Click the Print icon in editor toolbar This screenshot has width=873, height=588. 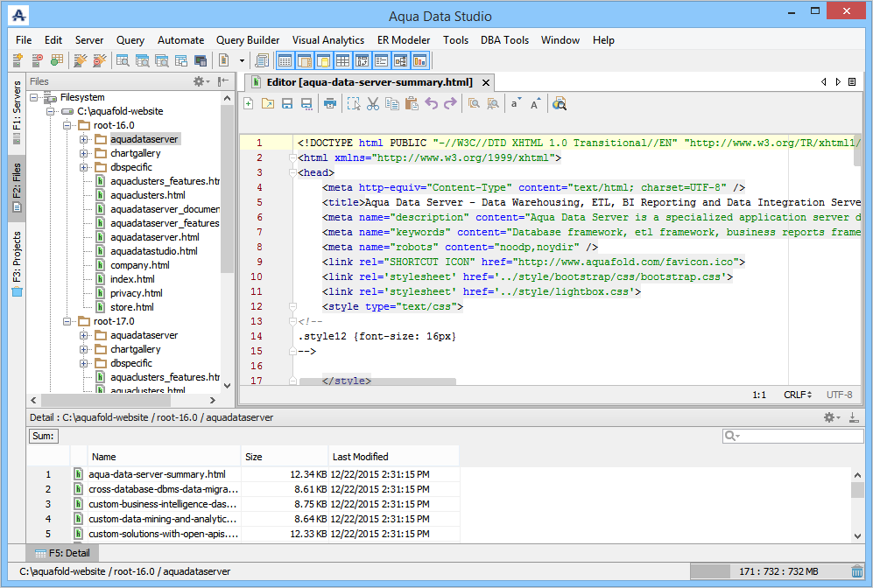tap(330, 104)
